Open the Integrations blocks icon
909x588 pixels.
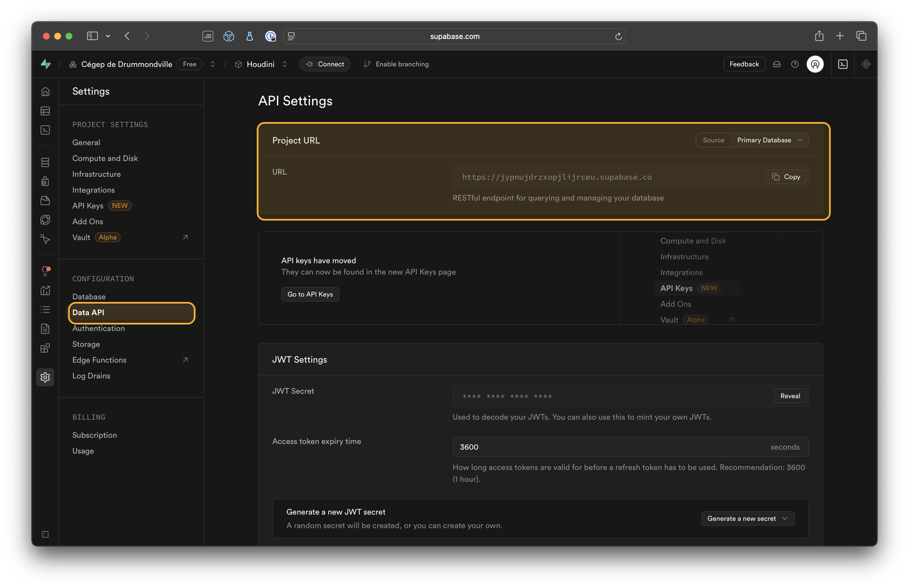[x=45, y=348]
